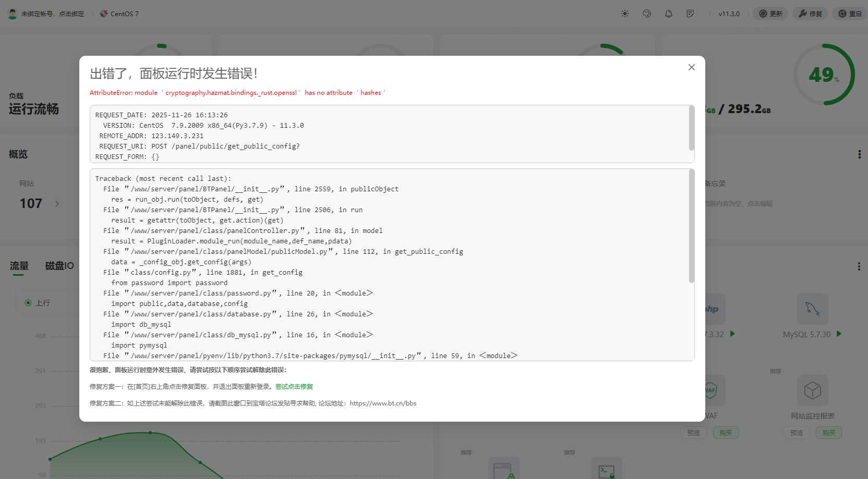
Task: Select the 流量 tab
Action: point(19,265)
